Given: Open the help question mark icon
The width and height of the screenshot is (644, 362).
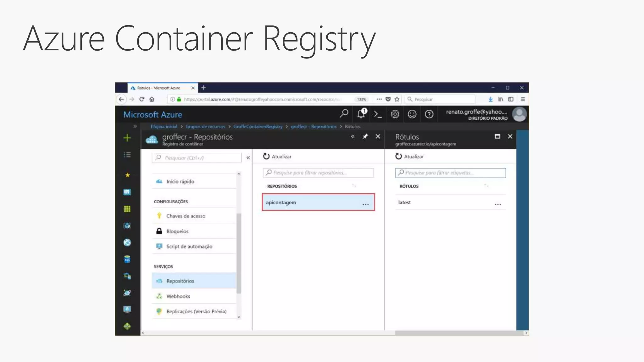Looking at the screenshot, I should click(x=429, y=114).
